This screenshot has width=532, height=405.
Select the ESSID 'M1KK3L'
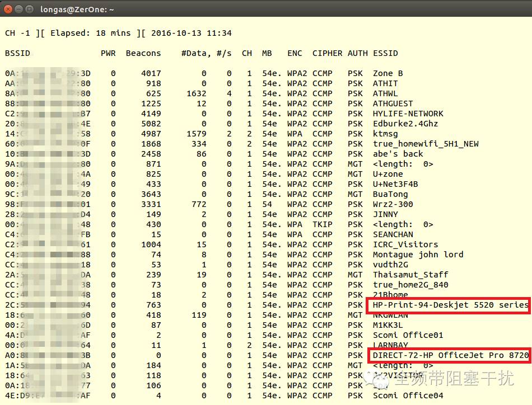[388, 326]
